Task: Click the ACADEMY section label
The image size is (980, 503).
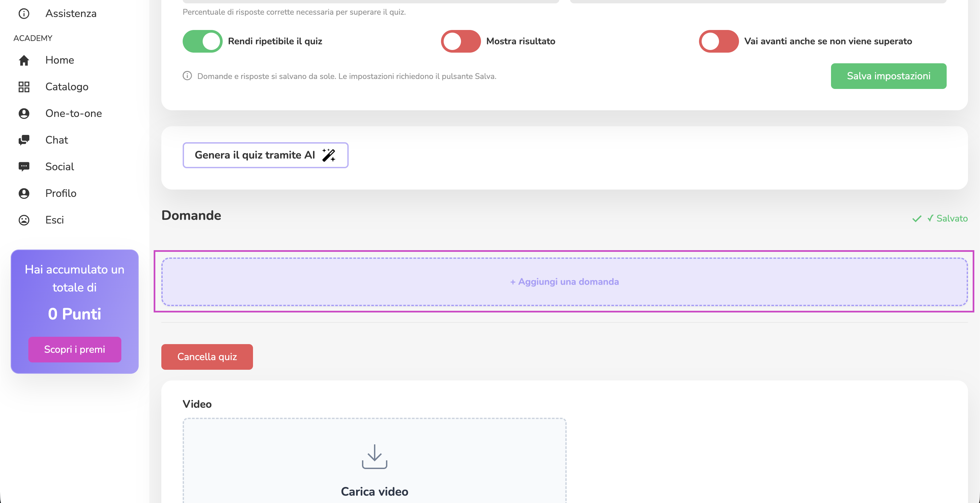Action: coord(33,38)
